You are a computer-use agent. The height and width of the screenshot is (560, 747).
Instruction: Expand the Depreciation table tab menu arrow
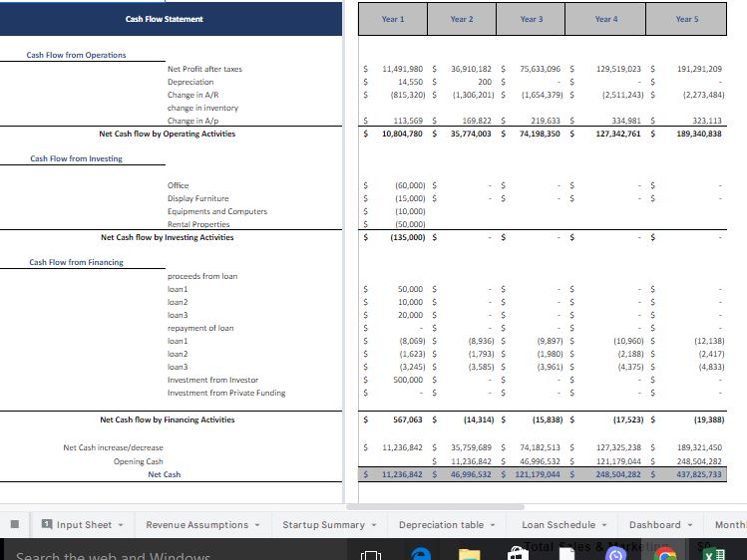tap(493, 525)
